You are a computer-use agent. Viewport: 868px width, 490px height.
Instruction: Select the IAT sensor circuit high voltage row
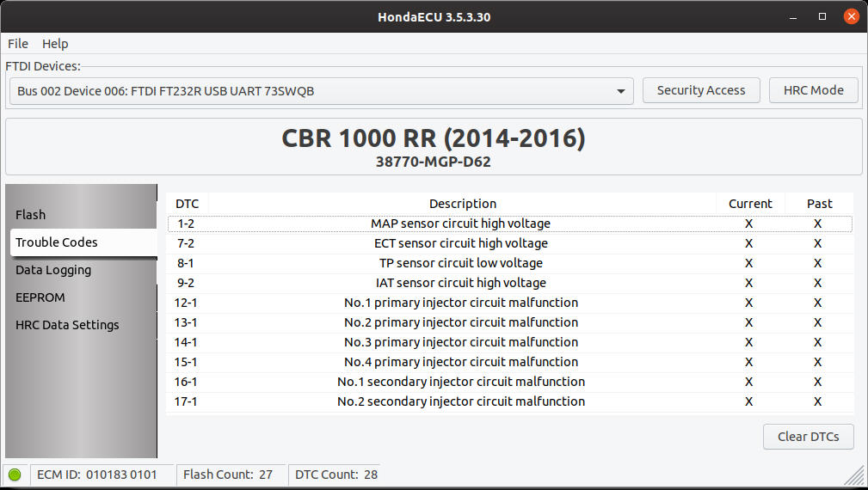(x=510, y=283)
